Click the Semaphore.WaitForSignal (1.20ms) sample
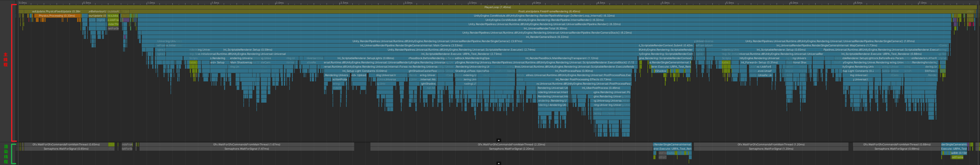 click(771, 149)
